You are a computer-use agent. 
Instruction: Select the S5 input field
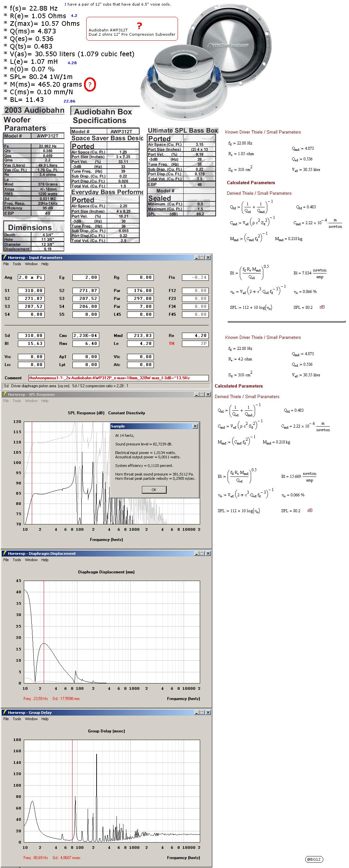(86, 314)
